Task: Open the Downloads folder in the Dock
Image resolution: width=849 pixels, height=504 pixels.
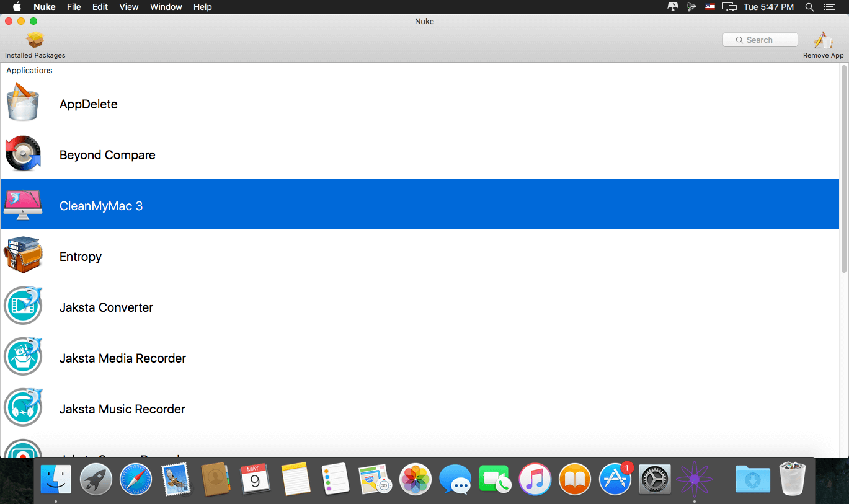Action: click(x=752, y=479)
